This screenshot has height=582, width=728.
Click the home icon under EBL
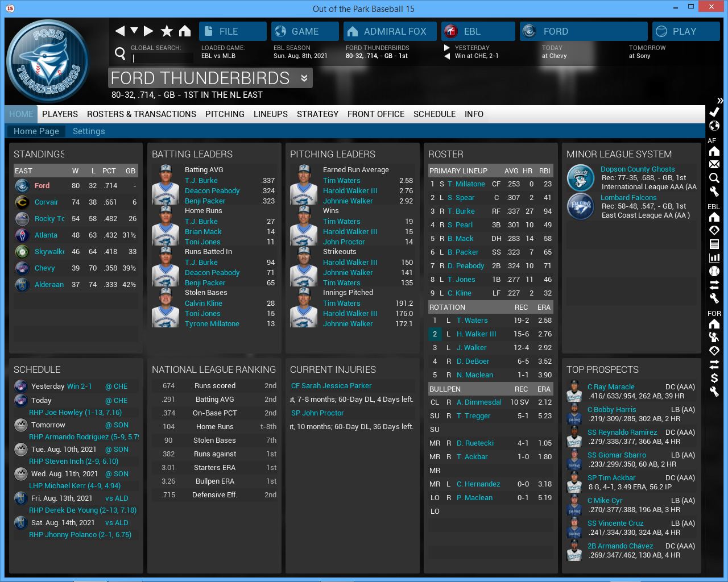click(x=714, y=217)
